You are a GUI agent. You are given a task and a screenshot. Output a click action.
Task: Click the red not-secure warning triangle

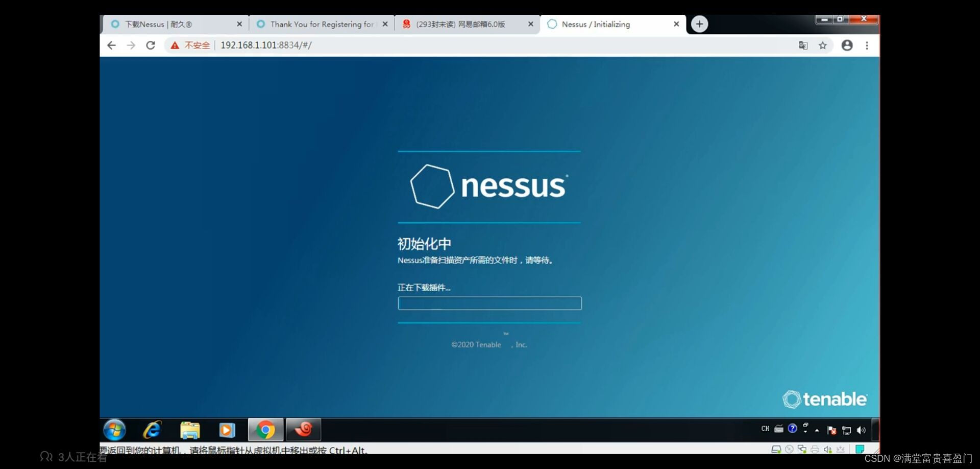pyautogui.click(x=175, y=45)
